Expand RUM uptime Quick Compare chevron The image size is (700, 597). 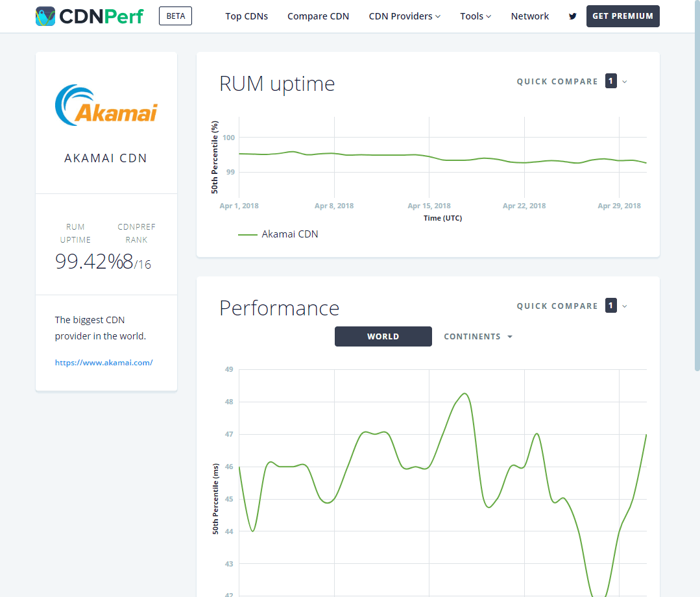click(x=625, y=82)
